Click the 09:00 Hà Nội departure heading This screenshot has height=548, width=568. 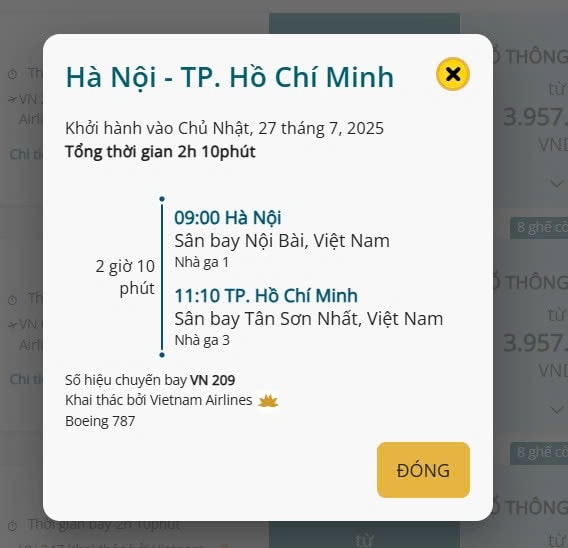click(227, 217)
